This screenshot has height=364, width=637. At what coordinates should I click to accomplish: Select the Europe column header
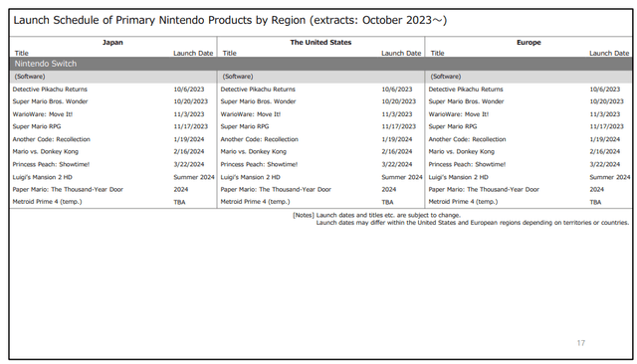pyautogui.click(x=529, y=42)
